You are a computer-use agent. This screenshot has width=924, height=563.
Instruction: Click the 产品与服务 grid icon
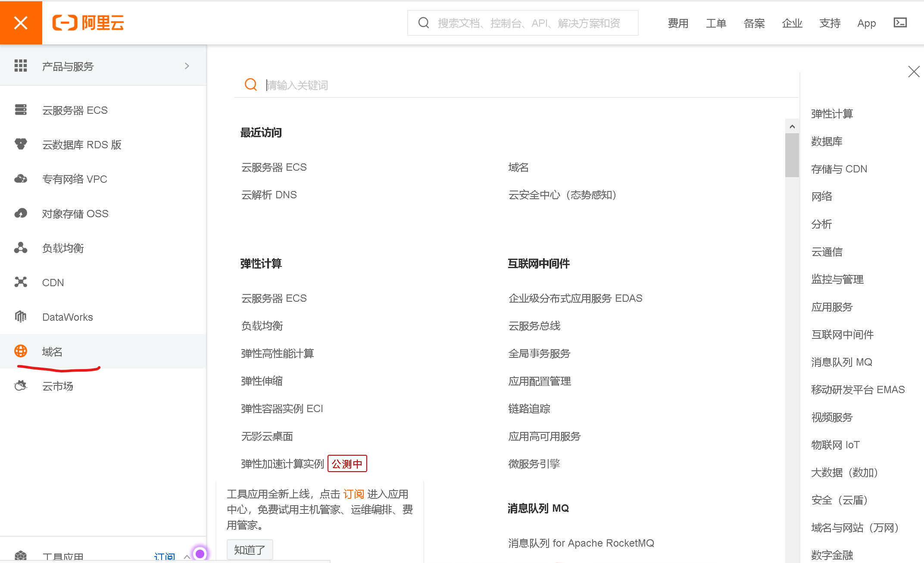21,66
